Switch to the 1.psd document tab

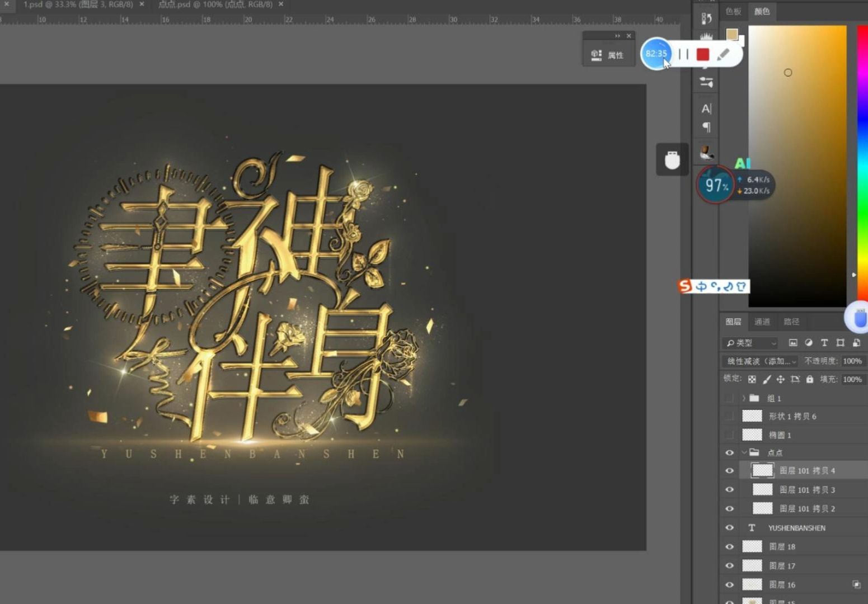[x=78, y=4]
